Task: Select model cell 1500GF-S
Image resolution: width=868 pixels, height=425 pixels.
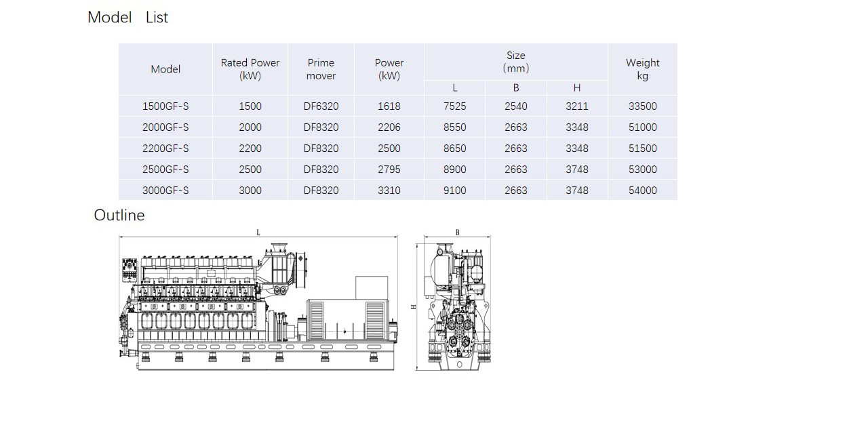Action: pyautogui.click(x=165, y=106)
